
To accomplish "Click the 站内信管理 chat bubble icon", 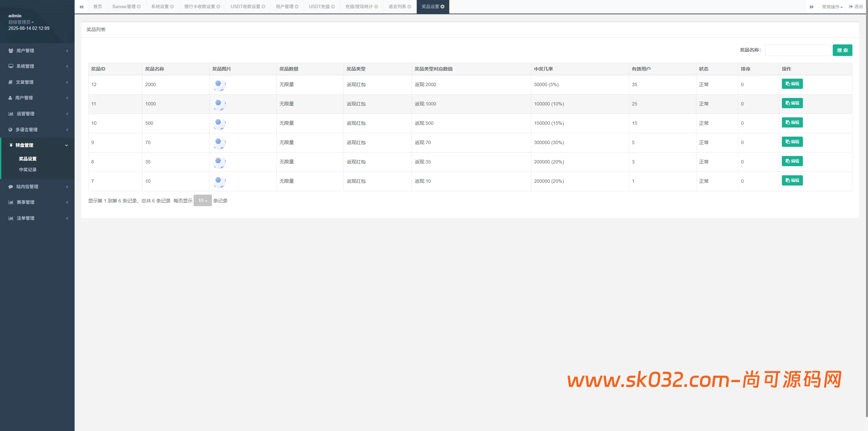I will (x=11, y=187).
